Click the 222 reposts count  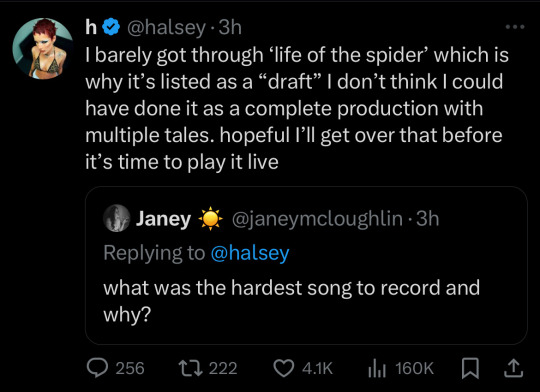[x=223, y=368]
